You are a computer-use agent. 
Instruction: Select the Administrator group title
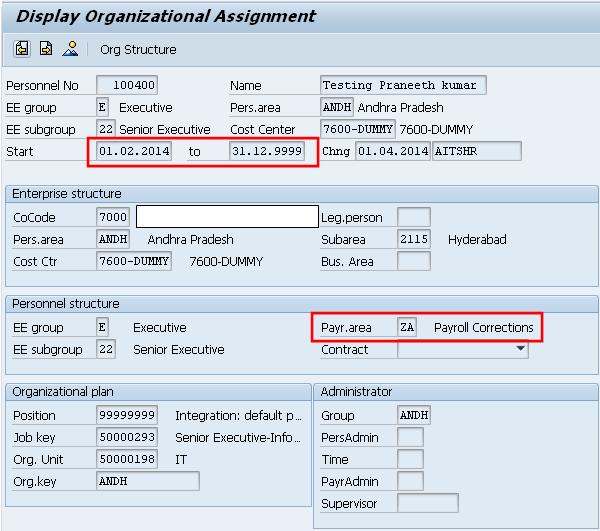tap(356, 392)
